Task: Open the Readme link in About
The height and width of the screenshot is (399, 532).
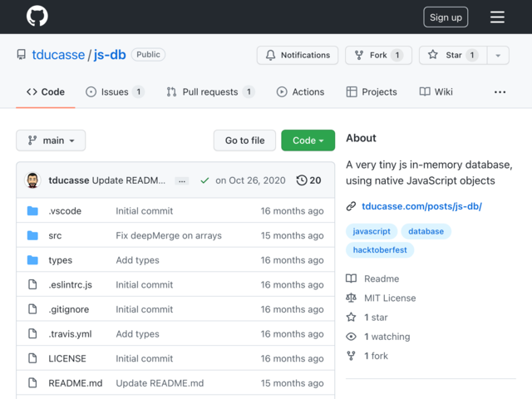Action: 382,278
